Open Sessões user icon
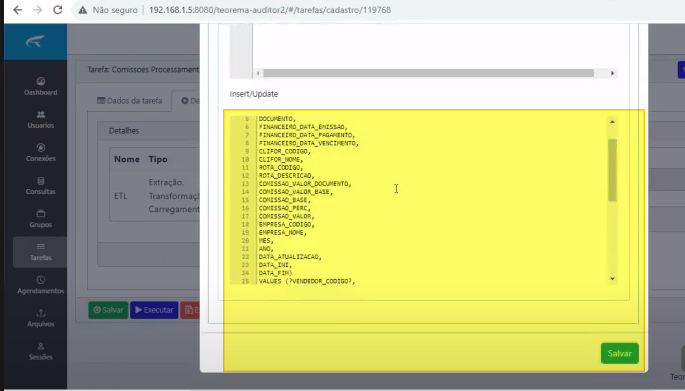Image resolution: width=685 pixels, height=391 pixels. 41,346
